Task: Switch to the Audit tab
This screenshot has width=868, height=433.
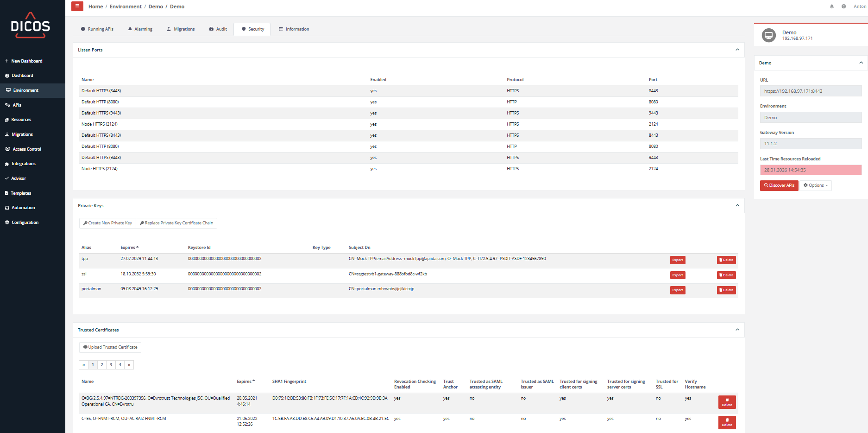Action: pos(218,29)
